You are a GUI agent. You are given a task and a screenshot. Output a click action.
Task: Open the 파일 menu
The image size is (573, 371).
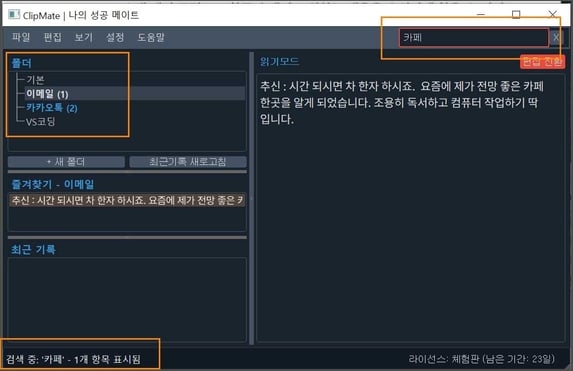(x=21, y=37)
